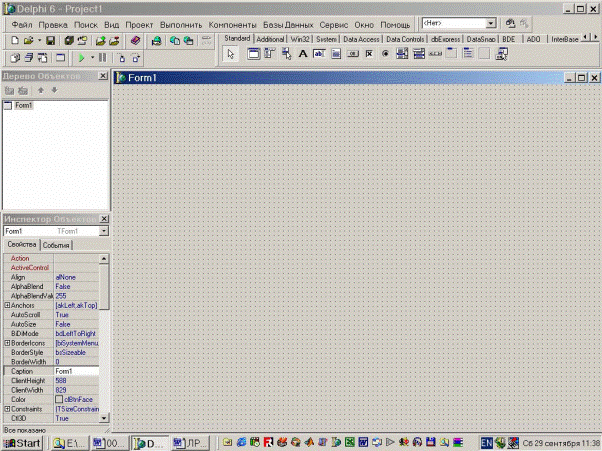Pick the Edit component in the palette
This screenshot has width=602, height=451.
tap(319, 54)
